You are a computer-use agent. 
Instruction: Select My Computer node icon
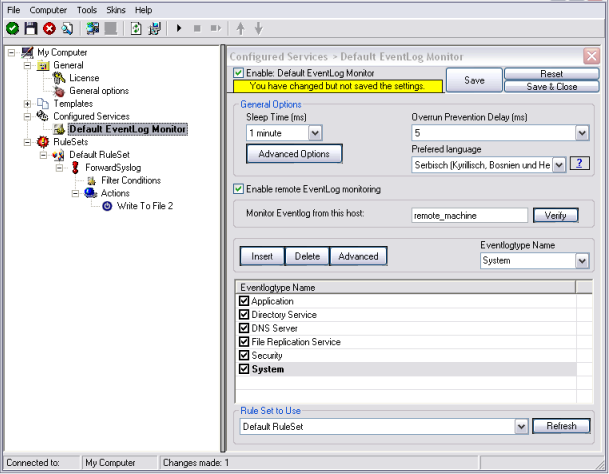[x=27, y=52]
